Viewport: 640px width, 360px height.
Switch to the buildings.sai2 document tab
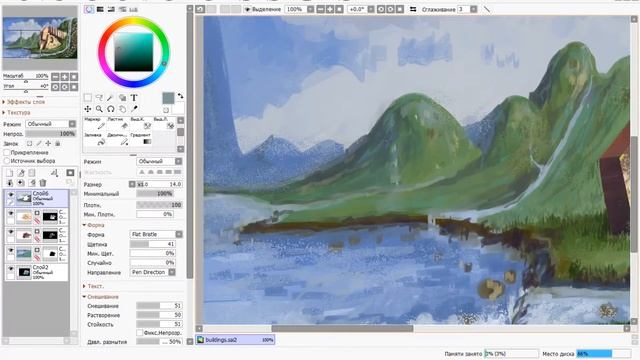coord(235,340)
